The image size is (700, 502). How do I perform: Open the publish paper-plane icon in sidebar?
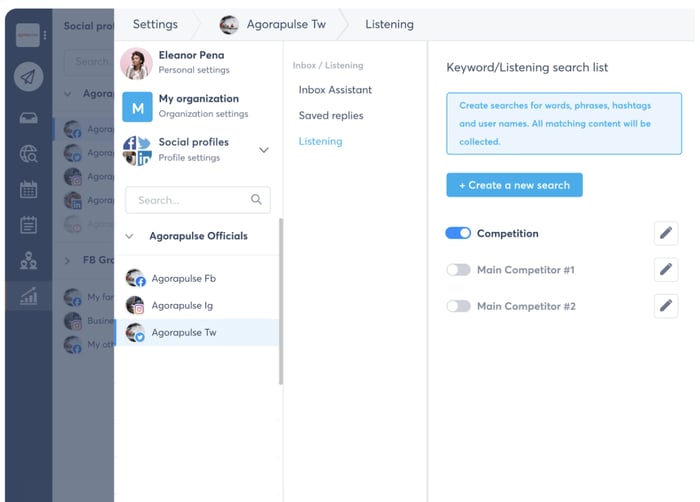point(28,76)
